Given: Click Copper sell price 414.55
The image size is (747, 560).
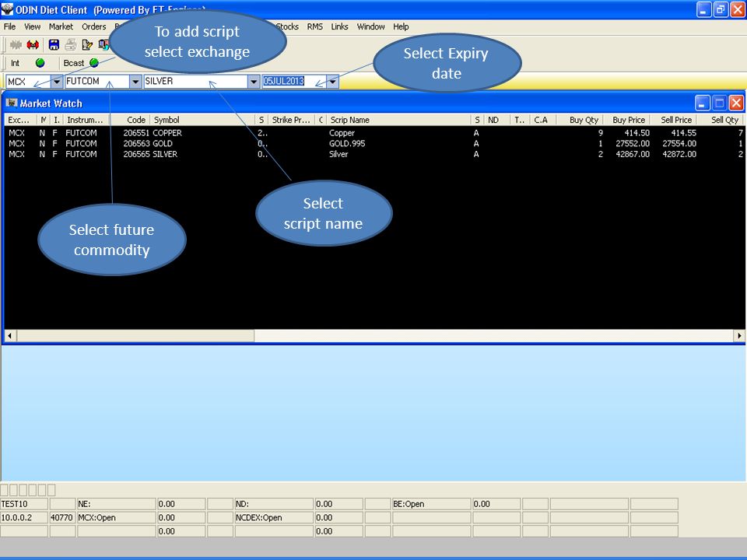Looking at the screenshot, I should pos(683,133).
